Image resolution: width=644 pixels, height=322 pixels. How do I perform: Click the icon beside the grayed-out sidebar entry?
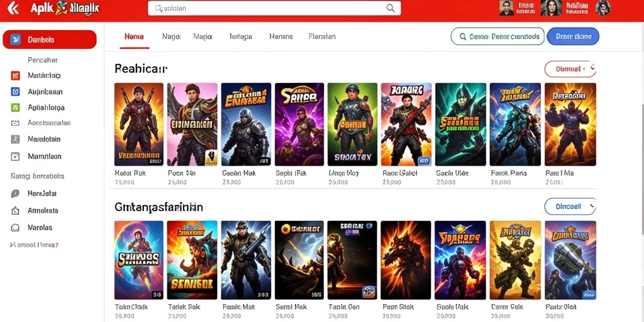click(x=15, y=123)
